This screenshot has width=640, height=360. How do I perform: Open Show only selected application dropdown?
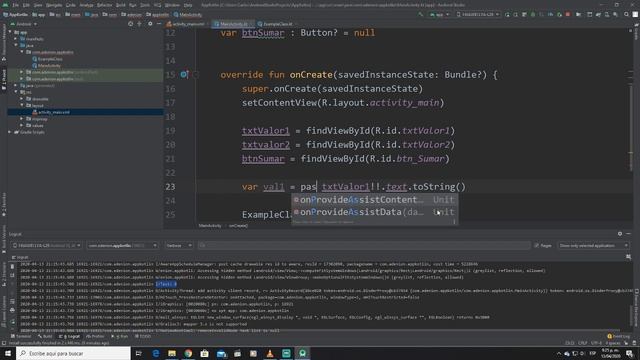[593, 245]
